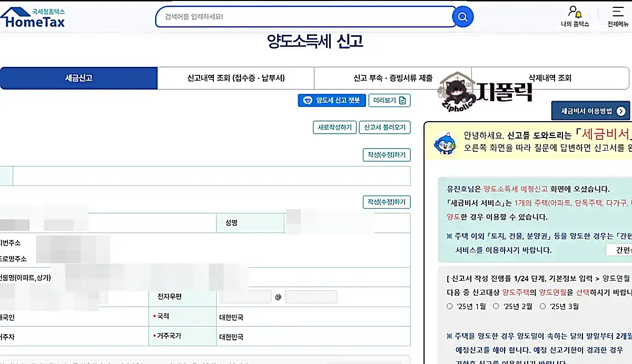Click the document icon beside 미리보기
The width and height of the screenshot is (632, 364).
(x=403, y=100)
